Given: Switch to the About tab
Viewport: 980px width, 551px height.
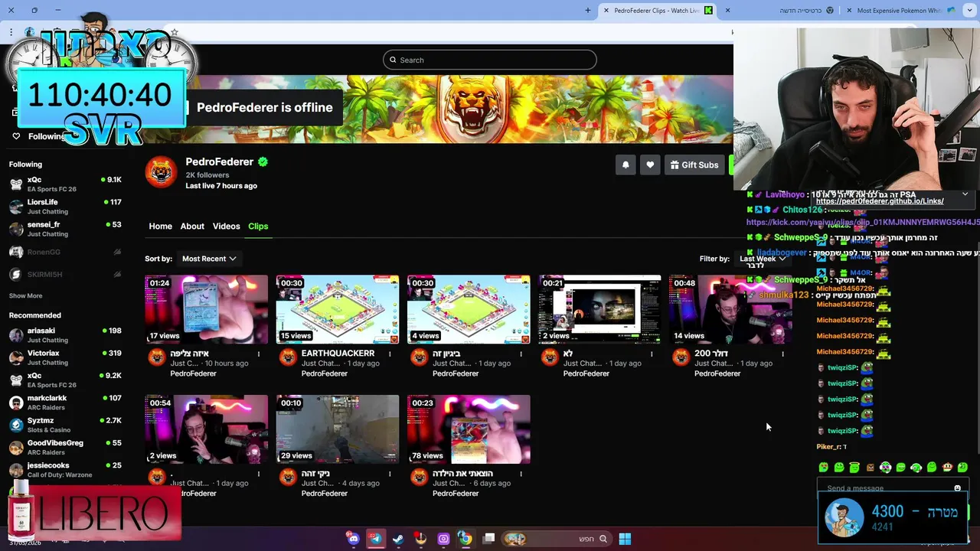Looking at the screenshot, I should pos(192,226).
